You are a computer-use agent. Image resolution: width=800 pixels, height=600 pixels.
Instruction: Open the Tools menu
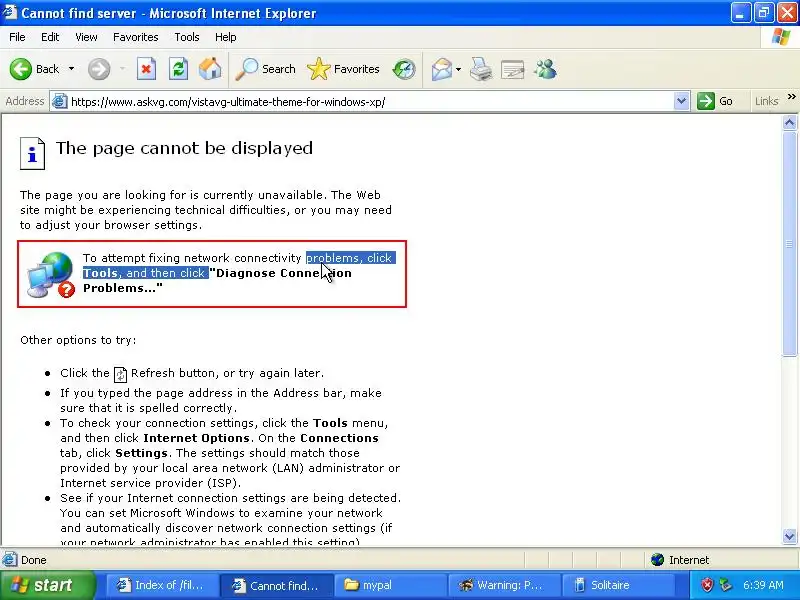coord(187,37)
